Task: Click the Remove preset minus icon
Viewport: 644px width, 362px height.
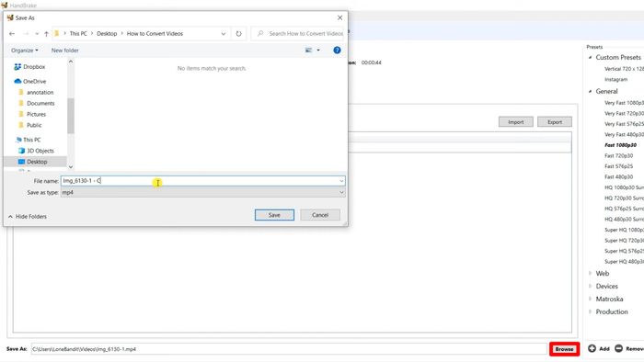Action: (618, 348)
